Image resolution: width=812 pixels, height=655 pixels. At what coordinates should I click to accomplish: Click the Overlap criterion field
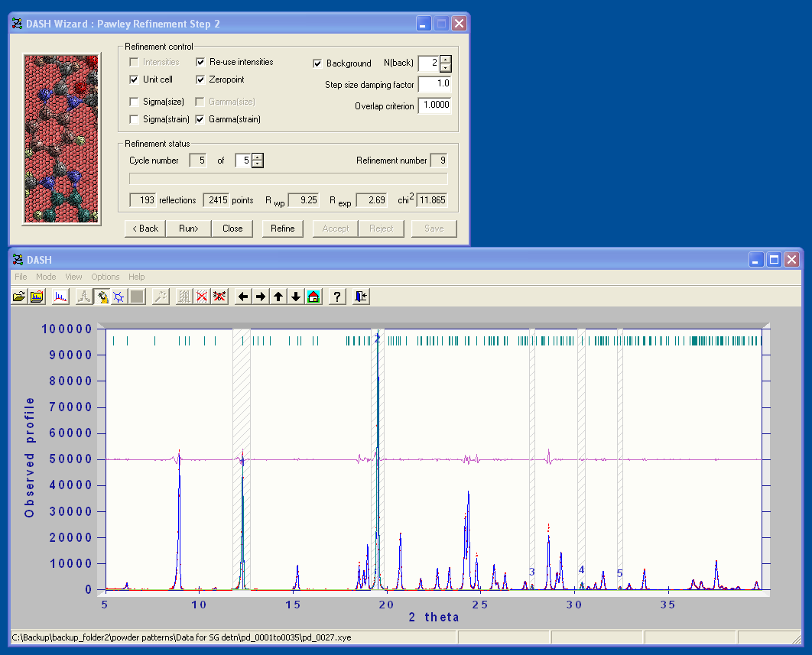pyautogui.click(x=435, y=105)
